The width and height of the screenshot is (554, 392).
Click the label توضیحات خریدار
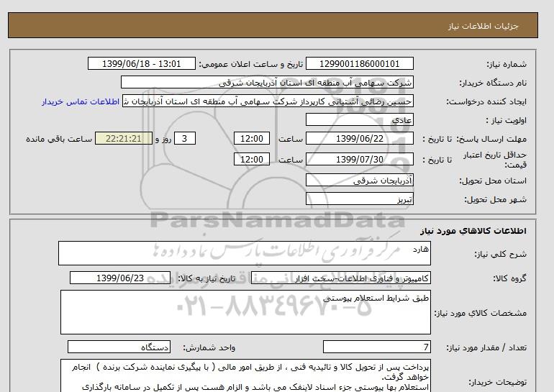point(497,382)
